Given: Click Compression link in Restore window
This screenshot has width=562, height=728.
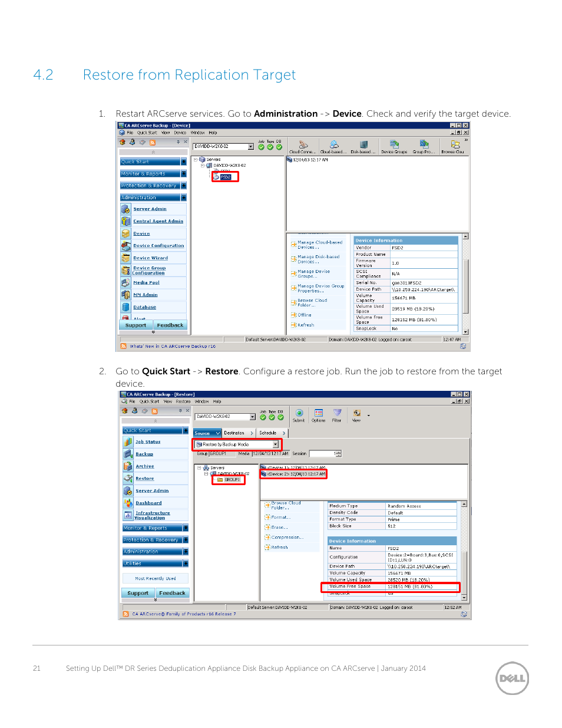Looking at the screenshot, I should pyautogui.click(x=287, y=538).
